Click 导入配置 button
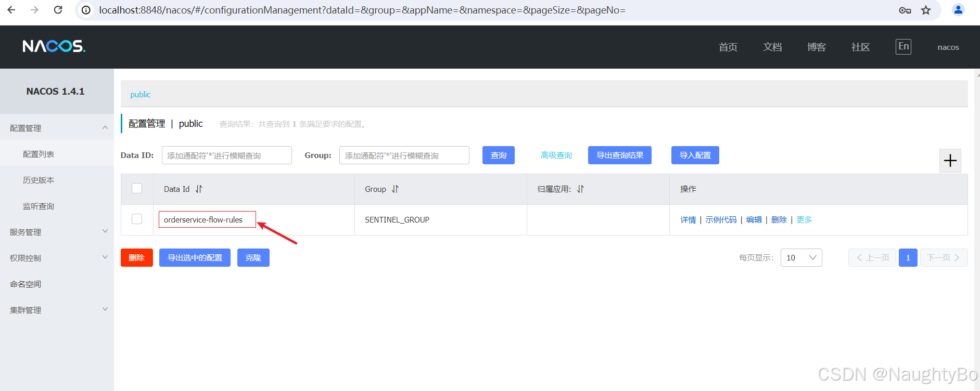 (x=695, y=155)
